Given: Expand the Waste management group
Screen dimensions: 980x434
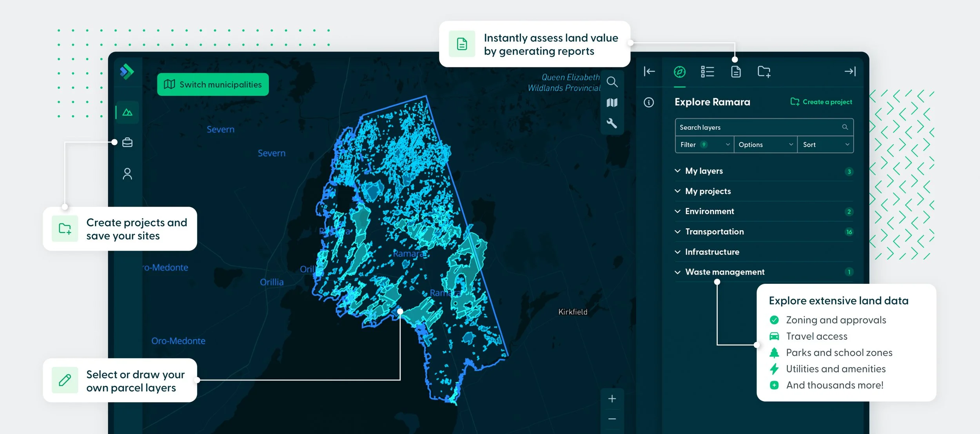Looking at the screenshot, I should [x=724, y=272].
